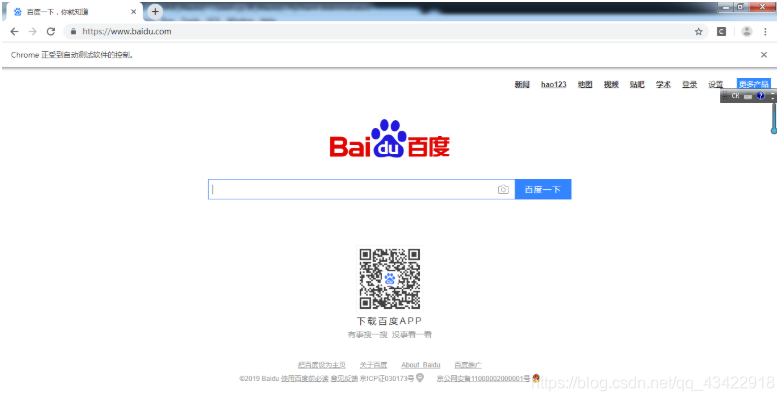Open the 学术 link

tap(664, 84)
